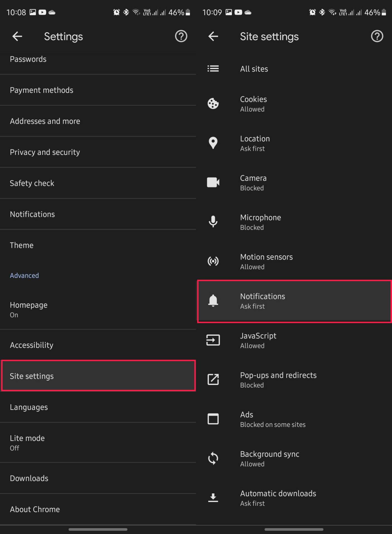This screenshot has height=534, width=392.
Task: Open Site settings in the Settings list
Action: pos(98,376)
